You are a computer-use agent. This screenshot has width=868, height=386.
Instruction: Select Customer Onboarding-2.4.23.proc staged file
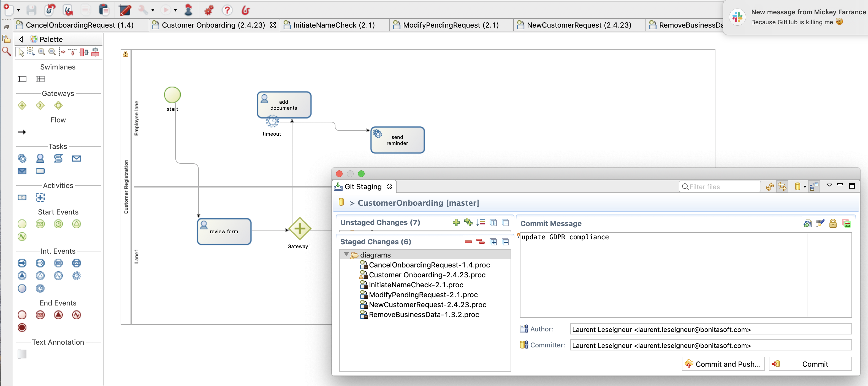pos(427,275)
